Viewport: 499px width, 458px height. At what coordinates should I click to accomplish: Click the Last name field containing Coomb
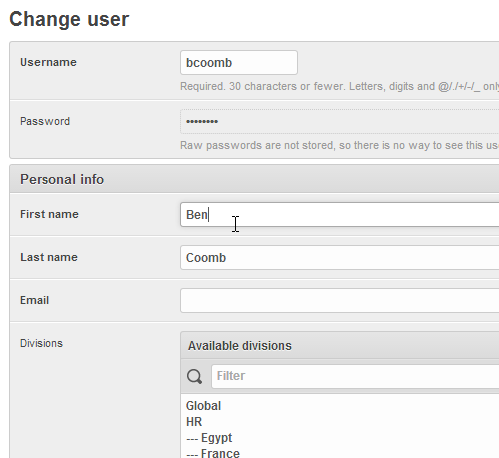[340, 258]
